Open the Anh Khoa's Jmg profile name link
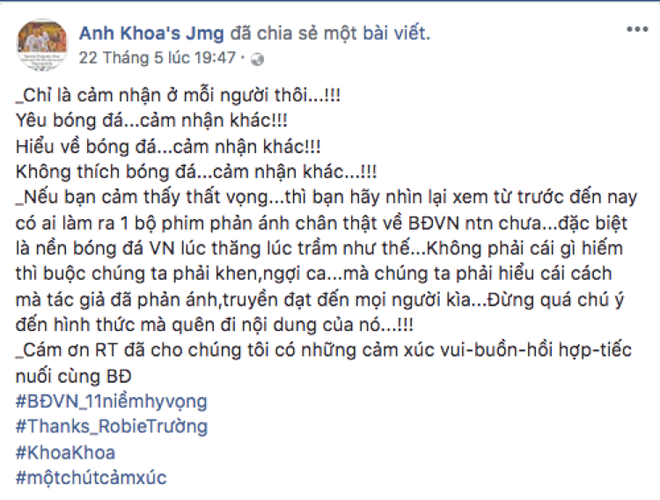 coord(152,33)
